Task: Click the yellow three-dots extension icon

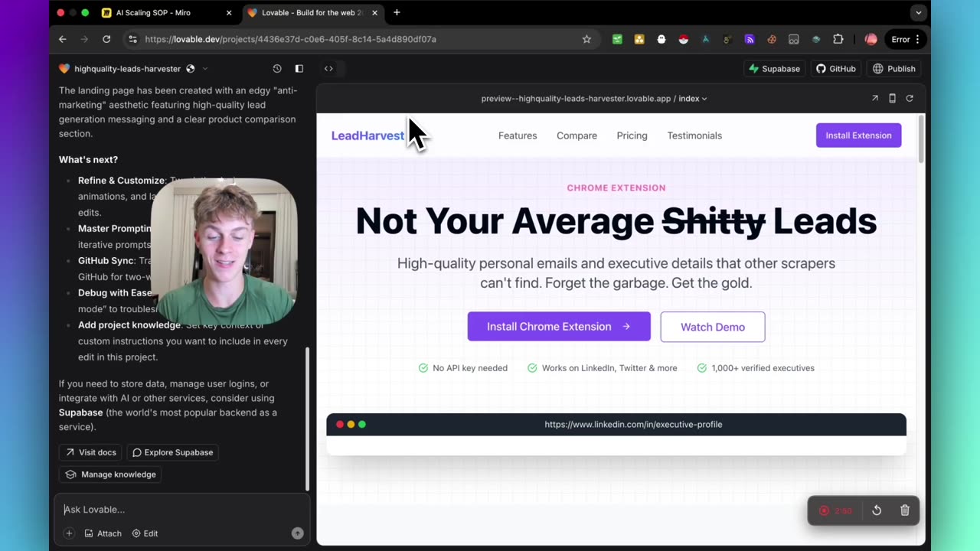Action: (x=639, y=39)
